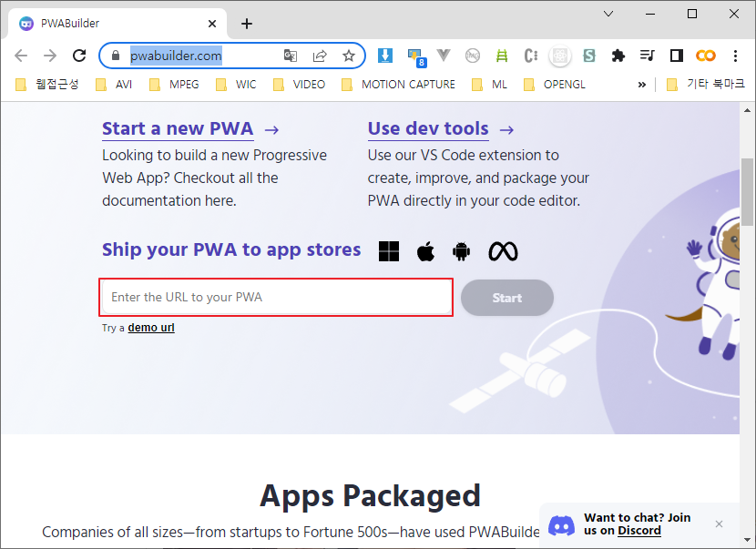Click the scrollbar down arrow
This screenshot has height=549, width=756.
click(747, 540)
